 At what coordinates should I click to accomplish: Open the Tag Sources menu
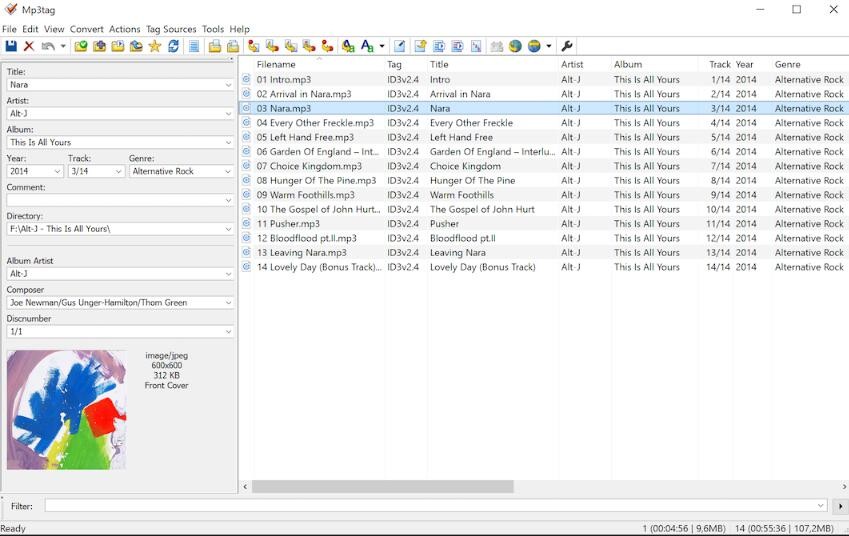pyautogui.click(x=171, y=29)
